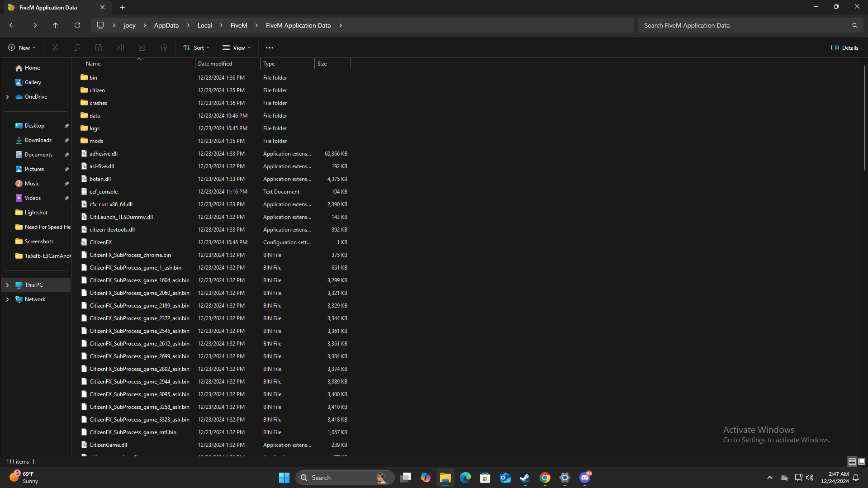
Task: Switch to details list view icon
Action: click(852, 461)
